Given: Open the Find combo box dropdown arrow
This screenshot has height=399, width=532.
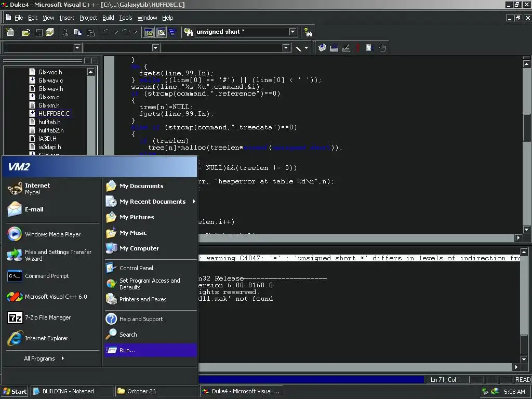Looking at the screenshot, I should pos(292,32).
